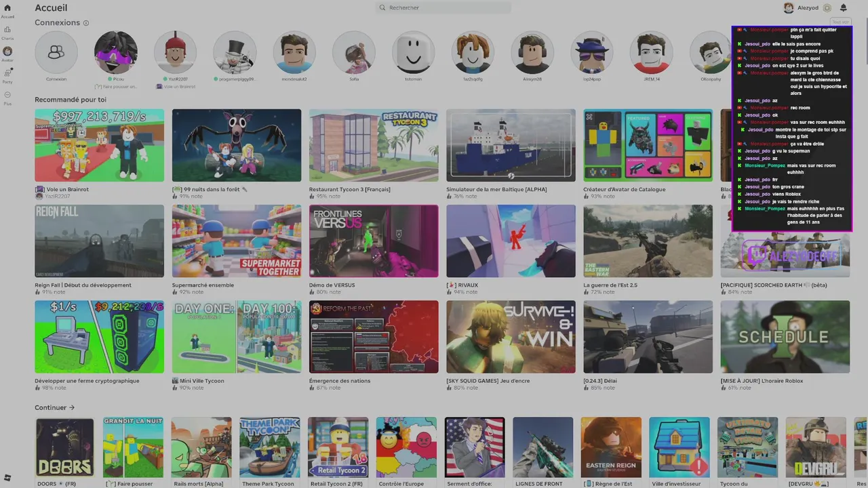Click the 'Recommandé pour toi' heading
Image resolution: width=868 pixels, height=488 pixels.
pos(71,100)
